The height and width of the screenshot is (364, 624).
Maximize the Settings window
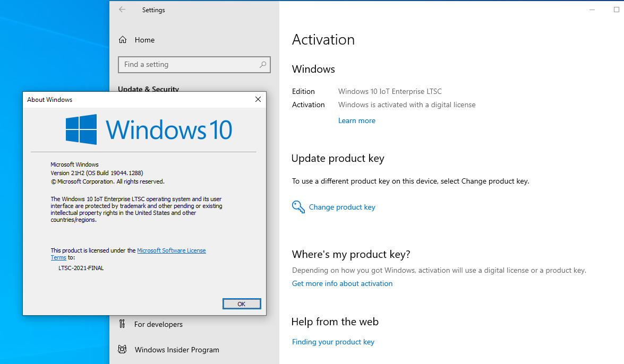click(x=617, y=10)
